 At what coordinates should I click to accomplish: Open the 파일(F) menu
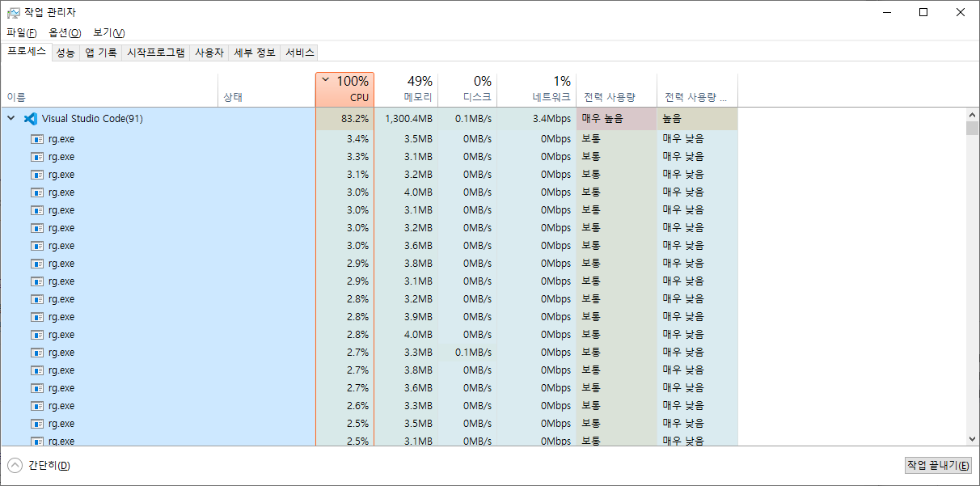coord(22,32)
